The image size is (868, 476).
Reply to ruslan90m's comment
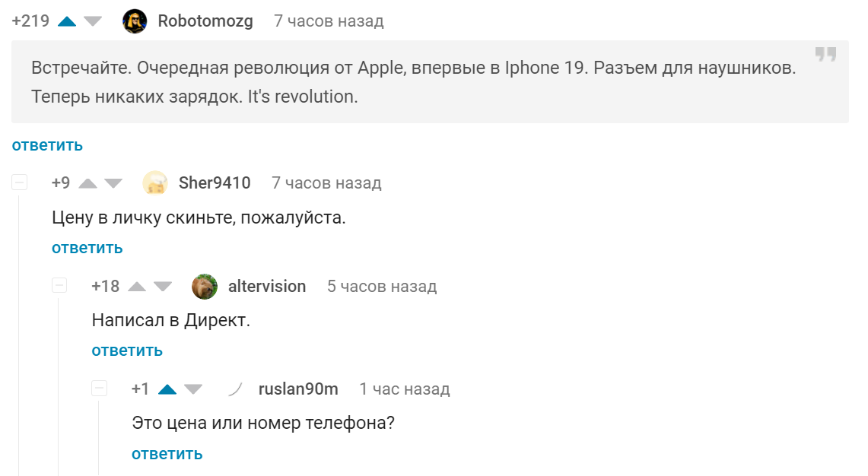coord(167,454)
